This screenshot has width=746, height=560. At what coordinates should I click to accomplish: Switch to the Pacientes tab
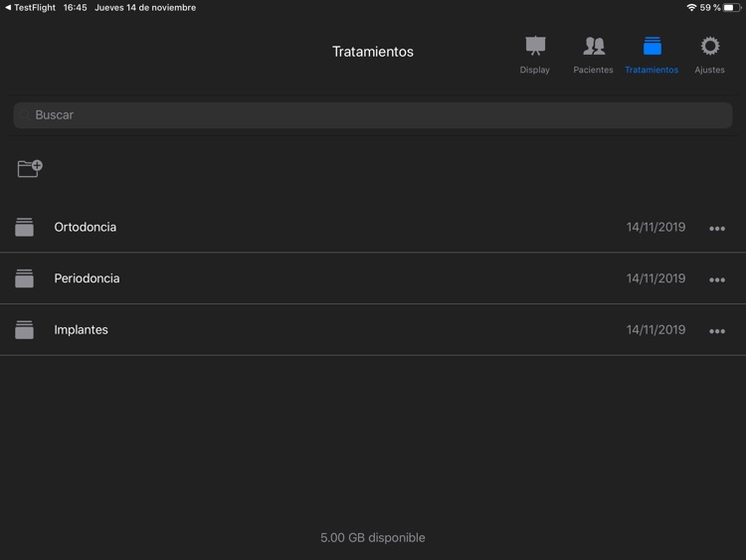(x=593, y=55)
